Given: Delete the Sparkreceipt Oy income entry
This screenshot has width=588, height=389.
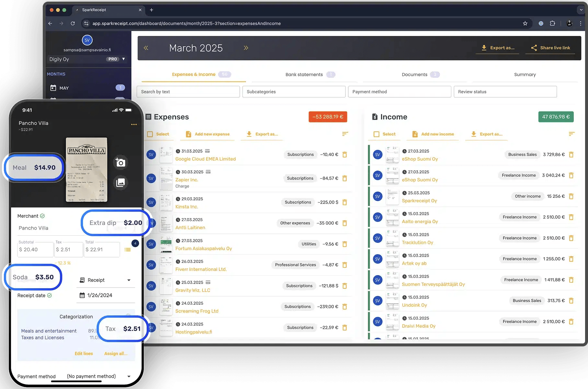Looking at the screenshot, I should (571, 196).
